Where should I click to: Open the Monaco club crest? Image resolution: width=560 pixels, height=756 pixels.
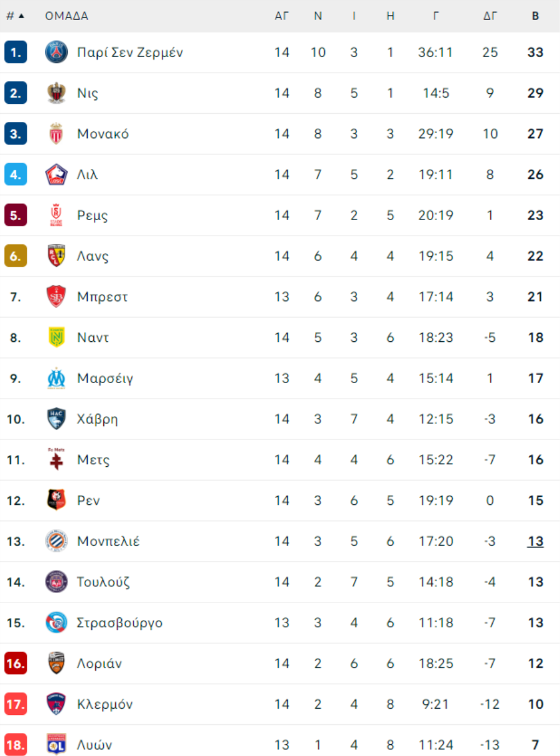tap(57, 134)
